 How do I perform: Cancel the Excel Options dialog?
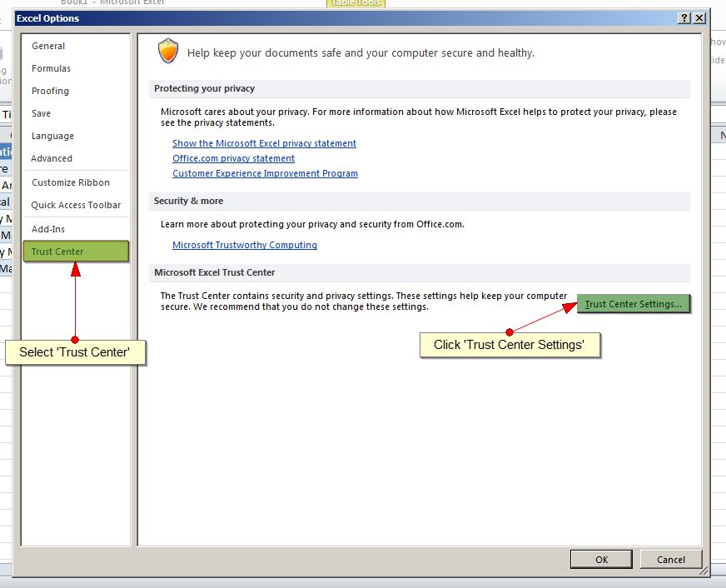pyautogui.click(x=670, y=560)
